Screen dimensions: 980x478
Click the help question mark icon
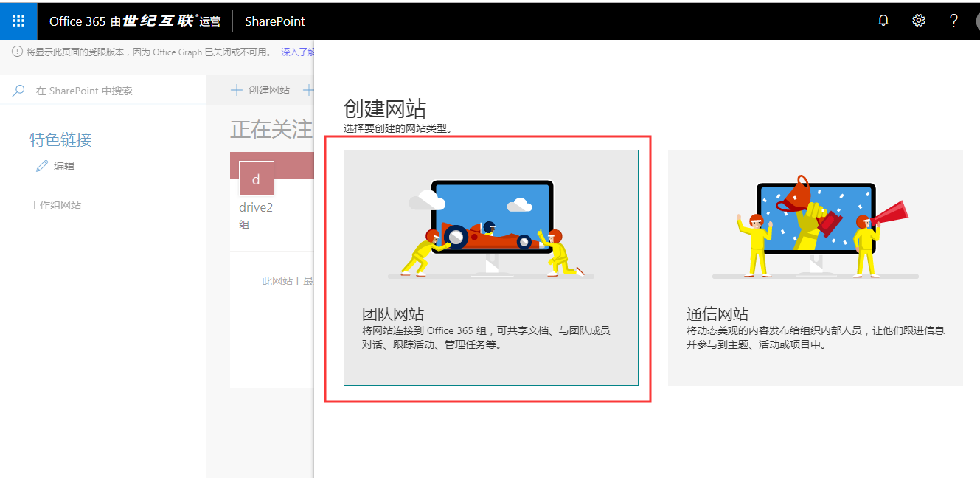click(953, 21)
